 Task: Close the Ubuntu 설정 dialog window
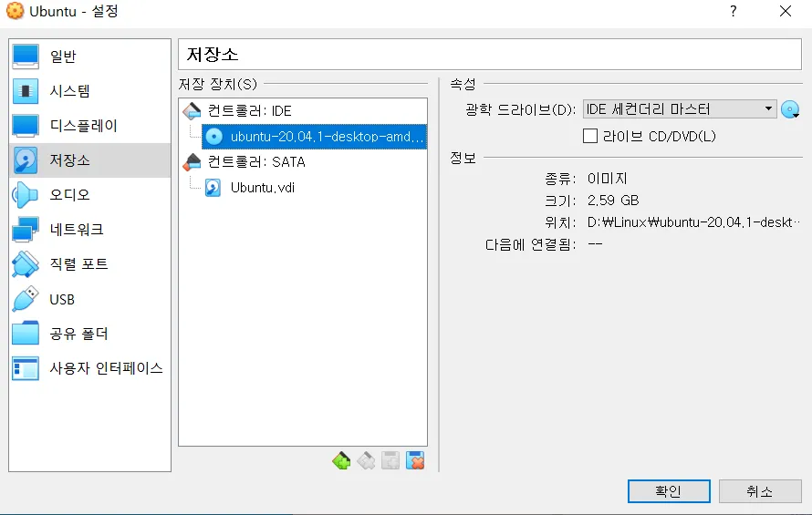786,11
